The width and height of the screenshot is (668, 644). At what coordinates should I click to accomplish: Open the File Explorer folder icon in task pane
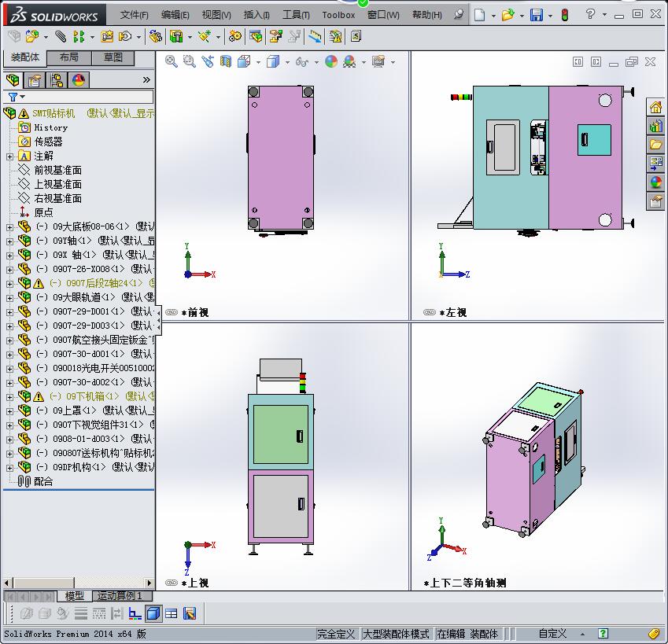coord(655,145)
